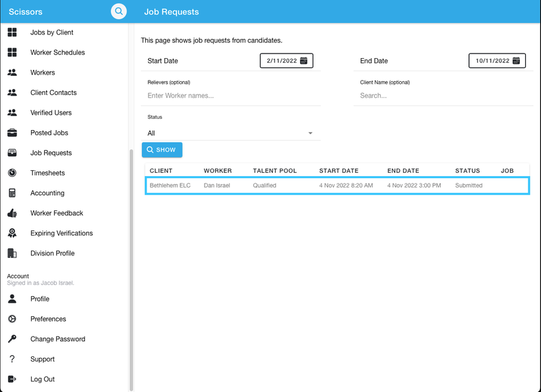Click the Change Password key icon
541x392 pixels.
pos(12,339)
